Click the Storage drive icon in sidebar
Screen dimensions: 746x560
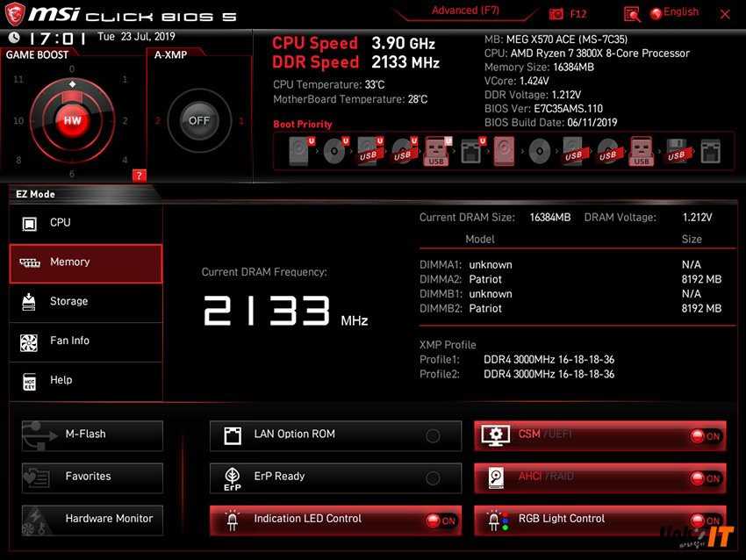click(x=29, y=302)
